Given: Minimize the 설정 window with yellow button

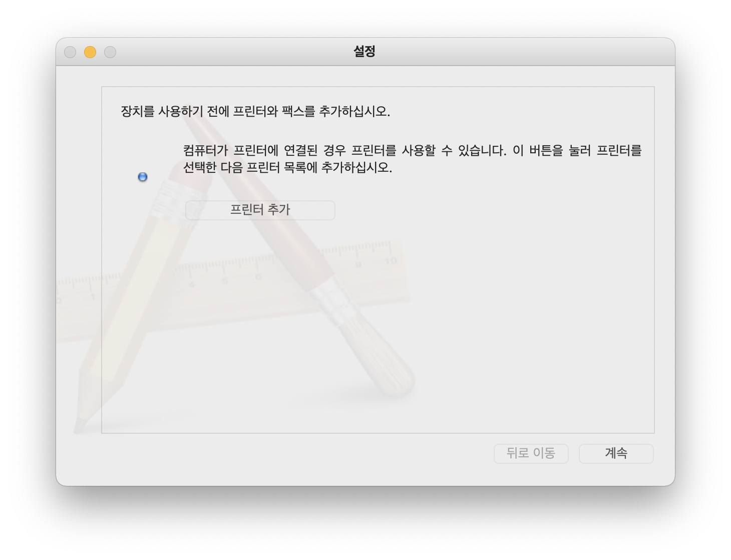Looking at the screenshot, I should [90, 52].
